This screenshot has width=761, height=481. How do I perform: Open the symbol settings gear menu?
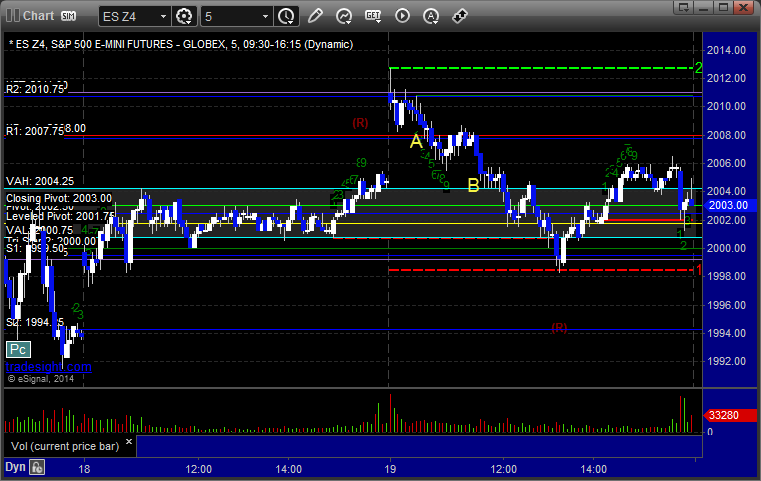tap(184, 17)
